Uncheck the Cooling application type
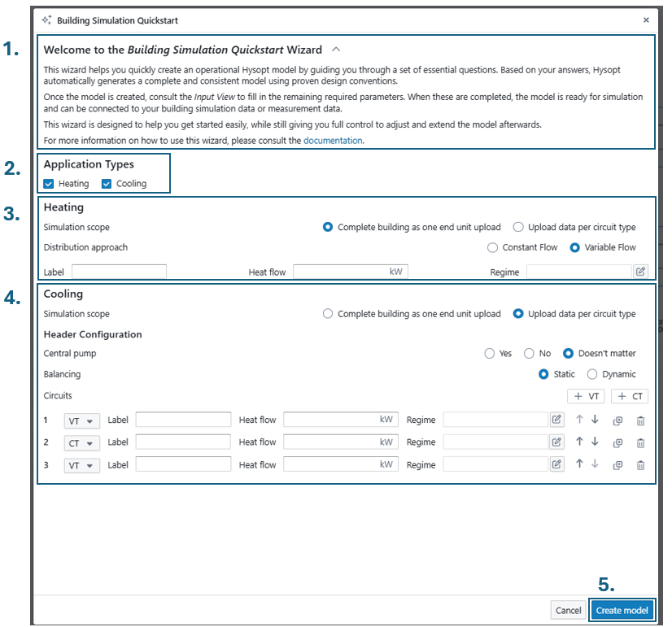 pyautogui.click(x=107, y=184)
